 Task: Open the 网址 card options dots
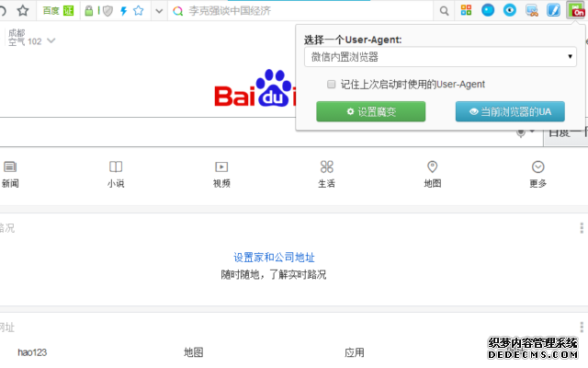pyautogui.click(x=582, y=327)
